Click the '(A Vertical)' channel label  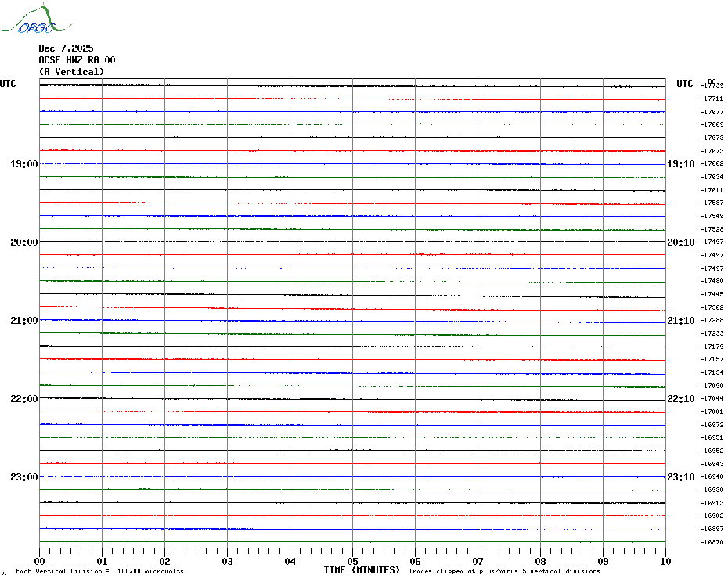point(71,72)
